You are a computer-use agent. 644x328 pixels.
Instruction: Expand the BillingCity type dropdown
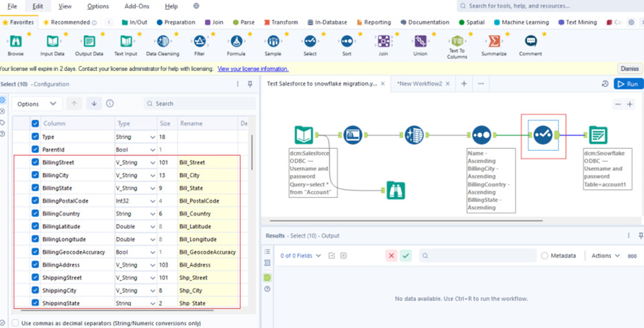tap(152, 176)
